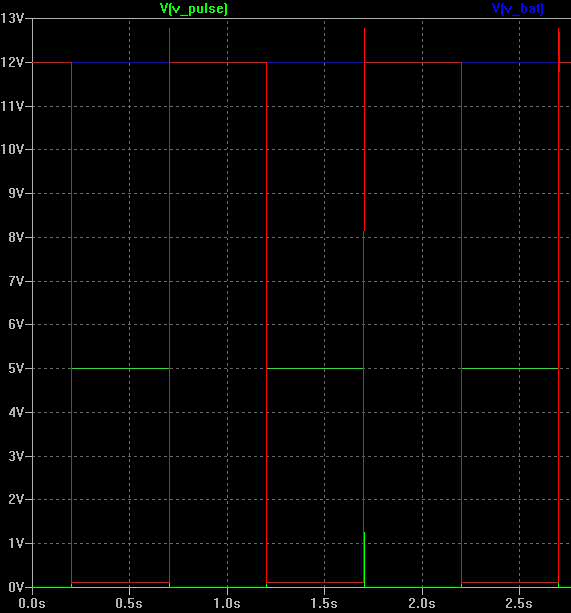Click the 9V vertical axis label
571x613 pixels.
pos(16,193)
